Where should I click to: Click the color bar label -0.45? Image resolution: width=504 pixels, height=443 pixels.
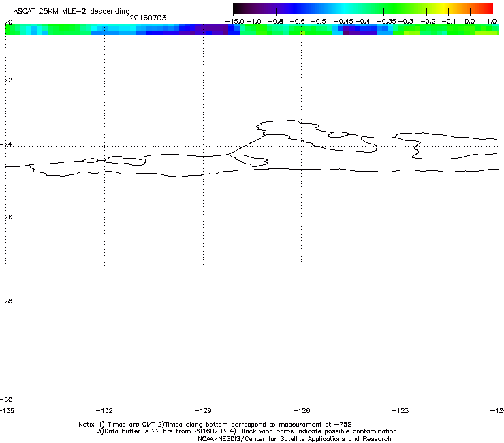(343, 22)
